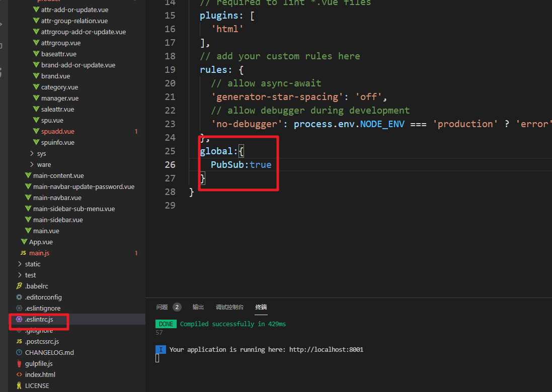Click gulp icon beside gulpfile.js
This screenshot has height=392, width=552.
pos(19,363)
